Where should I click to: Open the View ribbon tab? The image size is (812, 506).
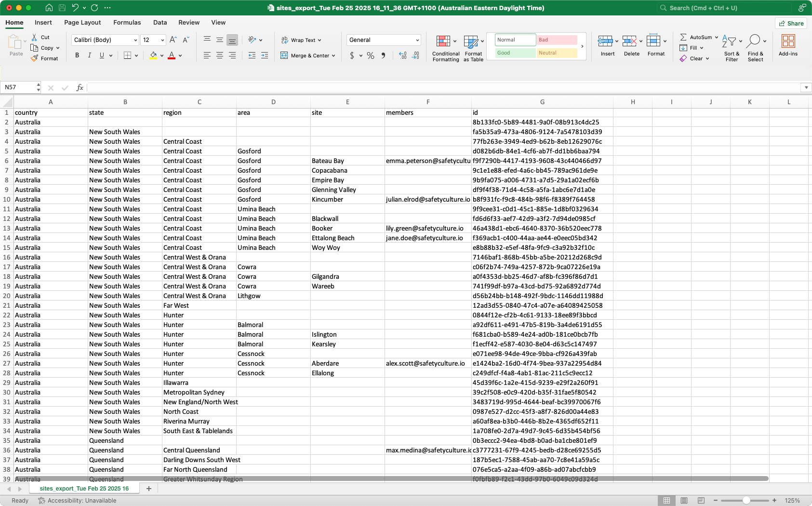pos(218,23)
